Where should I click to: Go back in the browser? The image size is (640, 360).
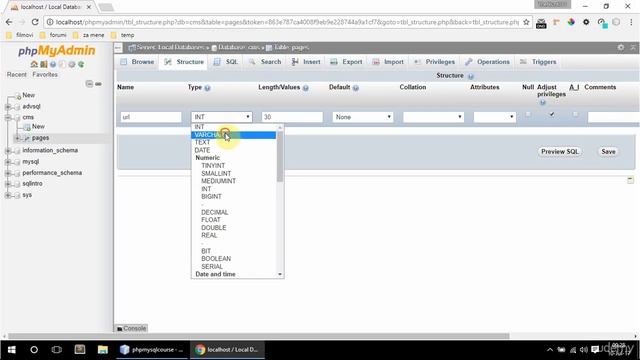[x=9, y=22]
